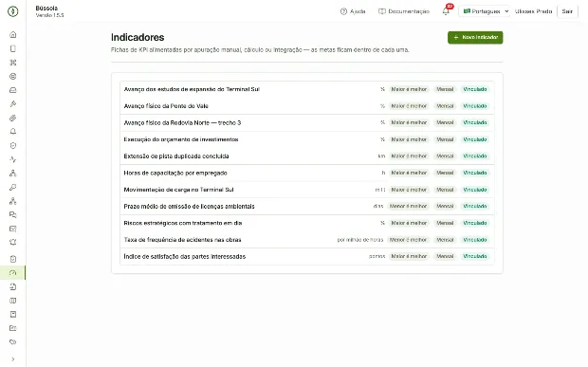This screenshot has height=367, width=588.
Task: Click the highlighted gauge indicators icon
Action: [12, 272]
